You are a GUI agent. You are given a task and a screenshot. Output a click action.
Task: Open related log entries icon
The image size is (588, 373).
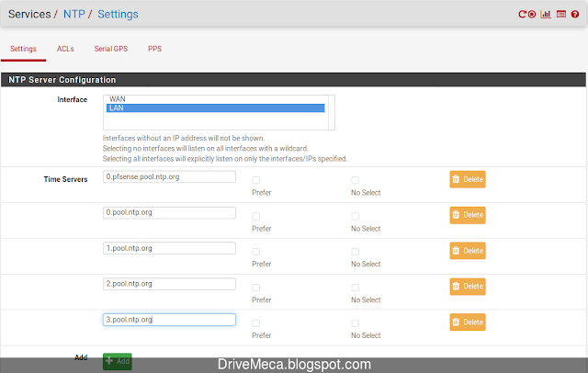click(561, 15)
